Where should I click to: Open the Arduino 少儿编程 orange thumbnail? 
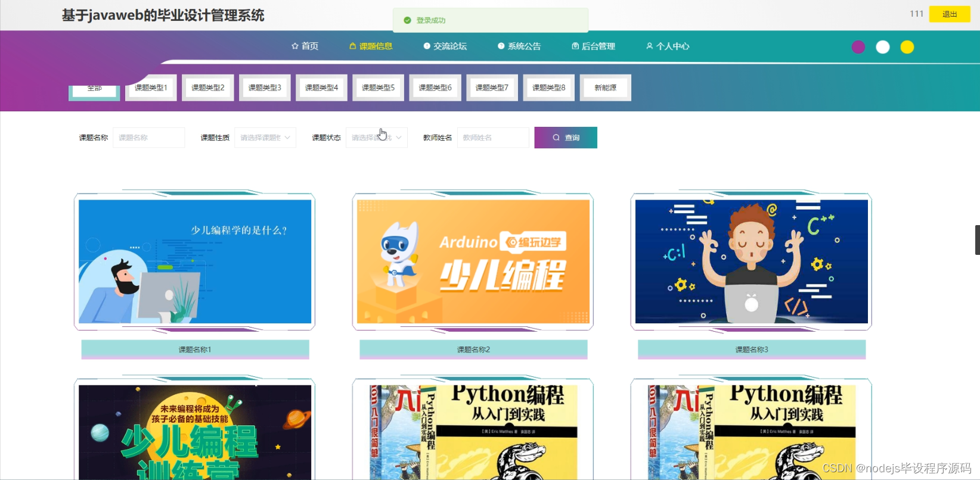click(473, 261)
